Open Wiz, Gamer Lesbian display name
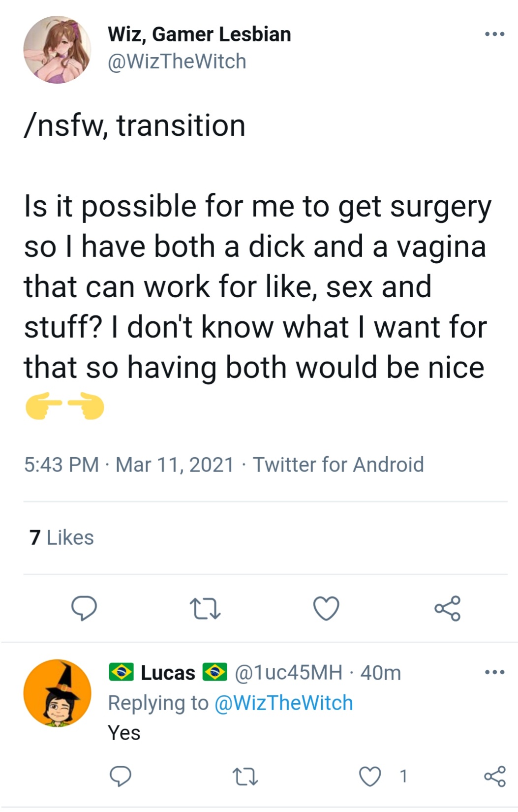This screenshot has width=518, height=812. [199, 34]
